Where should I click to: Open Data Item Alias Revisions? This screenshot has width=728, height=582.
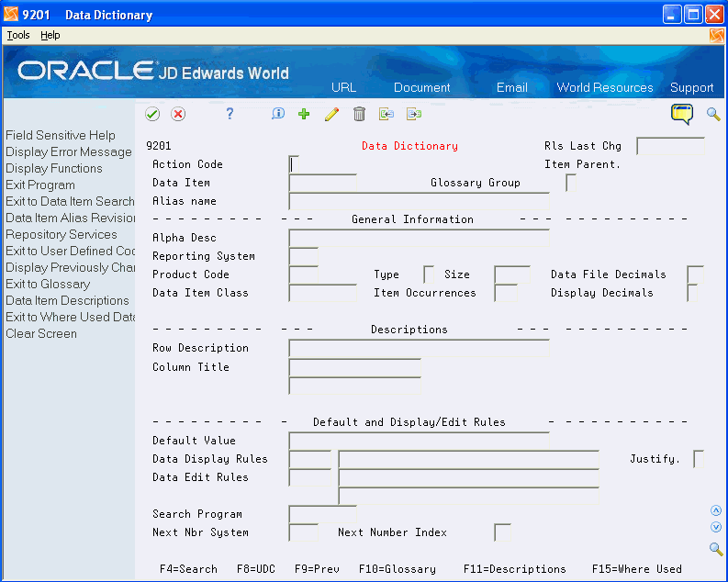(70, 218)
